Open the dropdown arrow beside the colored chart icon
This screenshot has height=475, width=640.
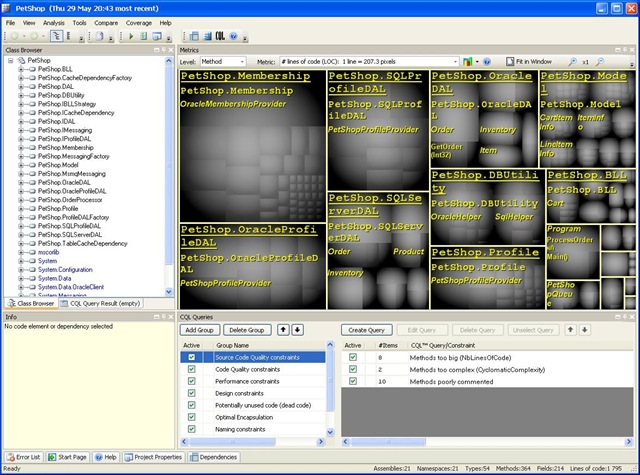(477, 62)
